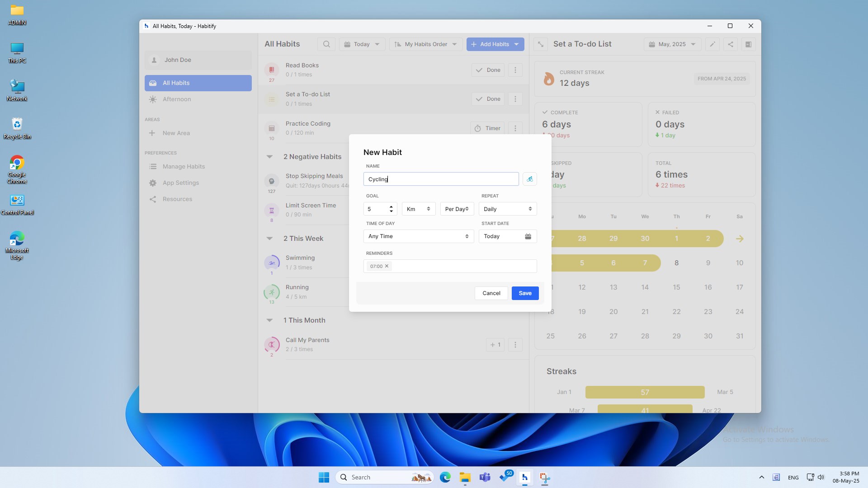This screenshot has width=868, height=488.
Task: Click inside the habit name field
Action: tap(441, 179)
